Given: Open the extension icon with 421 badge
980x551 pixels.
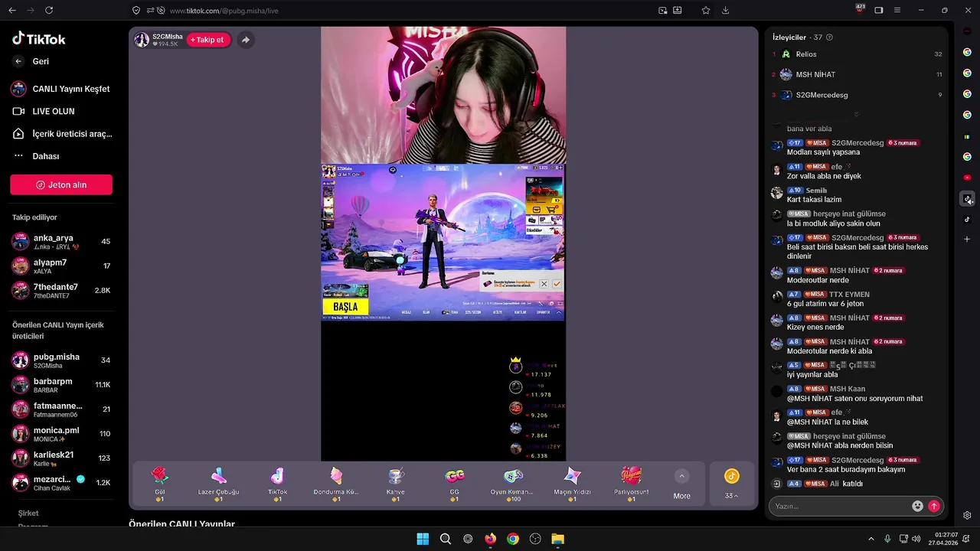Looking at the screenshot, I should pyautogui.click(x=861, y=9).
